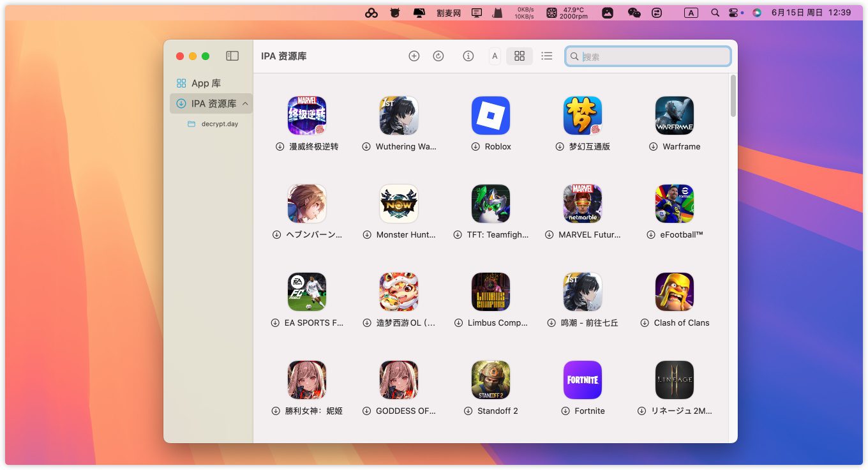Open Siri icon in menu bar
Image resolution: width=868 pixels, height=470 pixels.
(757, 12)
